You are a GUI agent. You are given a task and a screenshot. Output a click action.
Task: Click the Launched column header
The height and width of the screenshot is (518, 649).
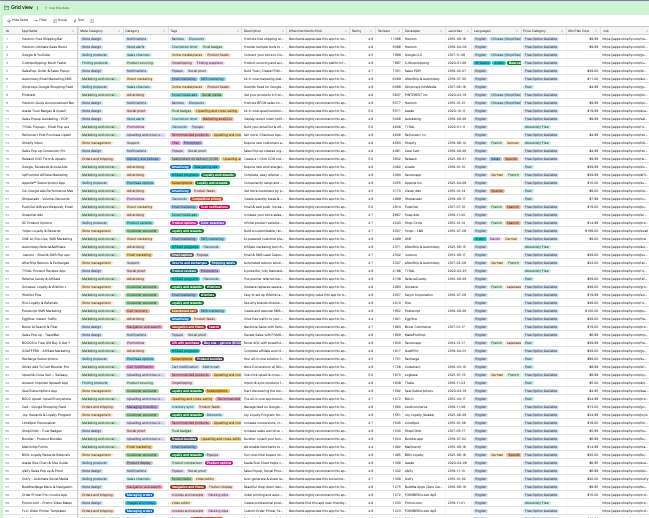(459, 31)
